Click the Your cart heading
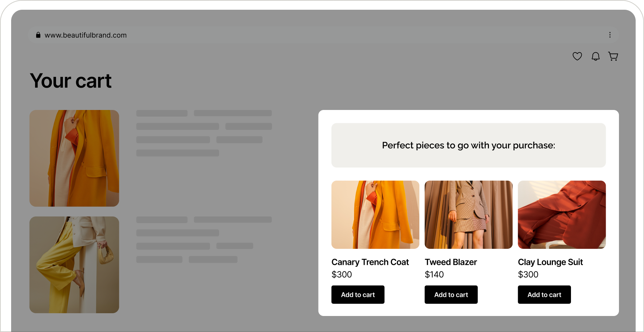 (x=71, y=81)
